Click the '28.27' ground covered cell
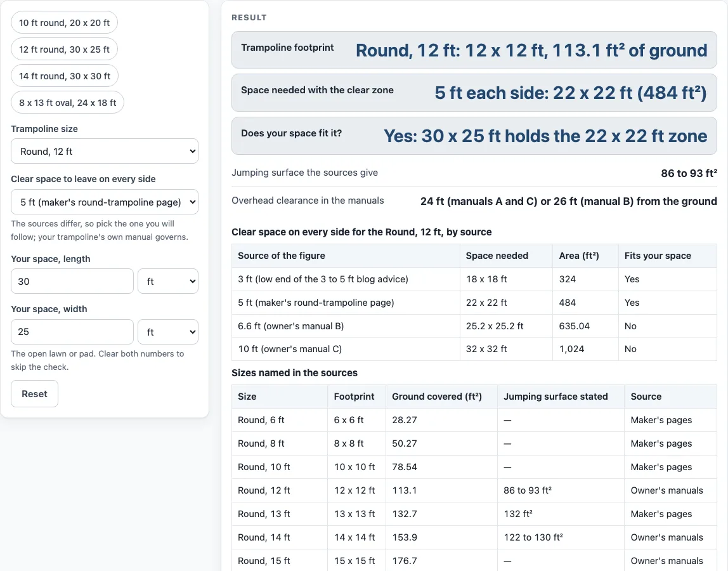 [441, 420]
